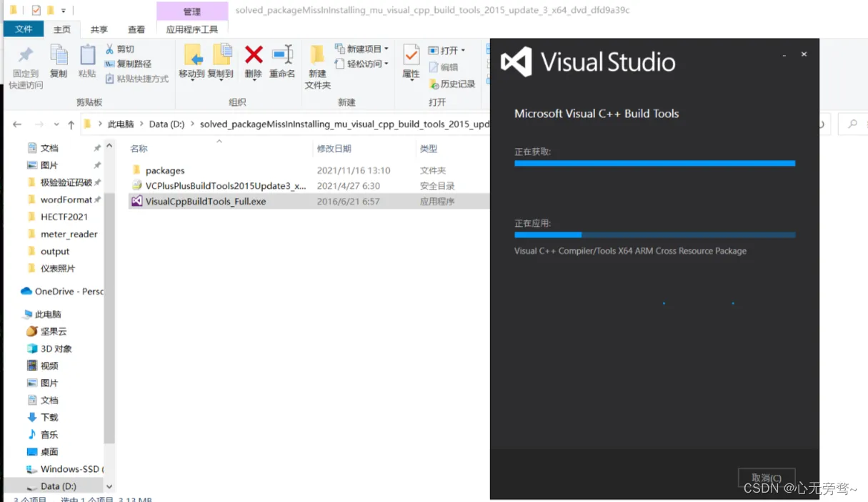
Task: Select Data (D:) drive in navigation tree
Action: pos(58,486)
